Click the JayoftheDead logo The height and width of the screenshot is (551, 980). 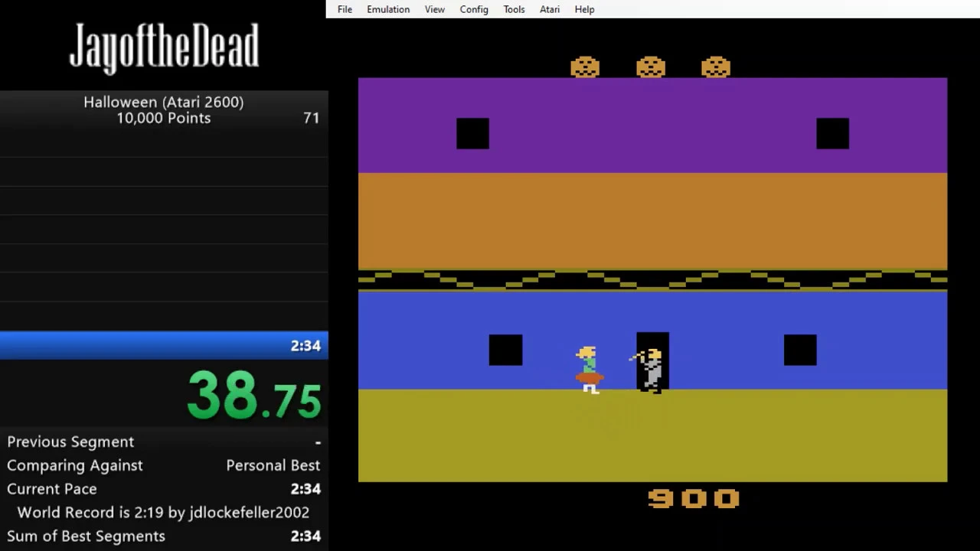click(x=164, y=47)
